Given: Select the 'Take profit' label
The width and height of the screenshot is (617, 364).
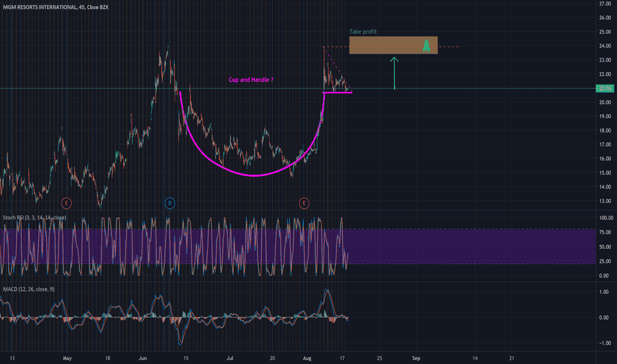Looking at the screenshot, I should pos(363,32).
